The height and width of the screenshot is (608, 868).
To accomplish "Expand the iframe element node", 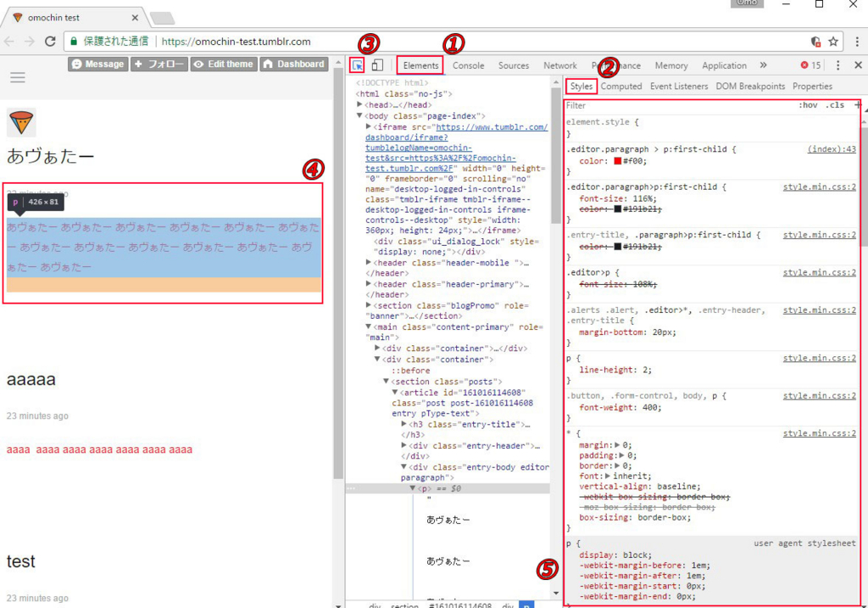I will tap(369, 127).
